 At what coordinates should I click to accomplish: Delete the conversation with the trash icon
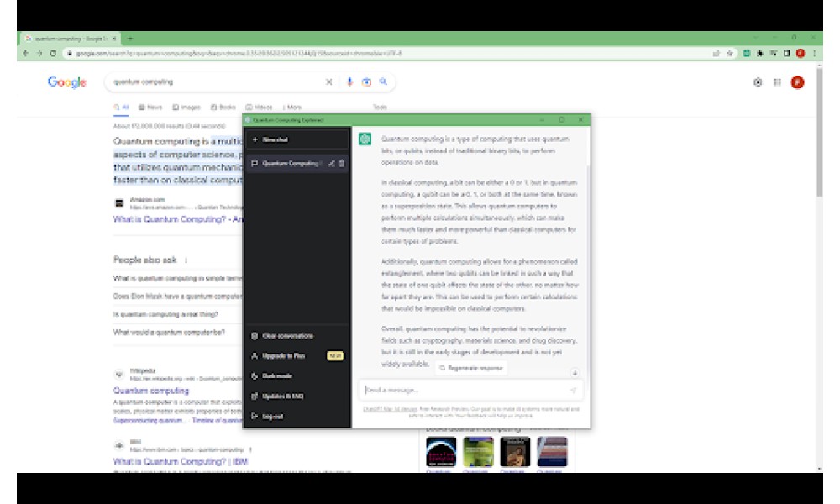point(342,163)
